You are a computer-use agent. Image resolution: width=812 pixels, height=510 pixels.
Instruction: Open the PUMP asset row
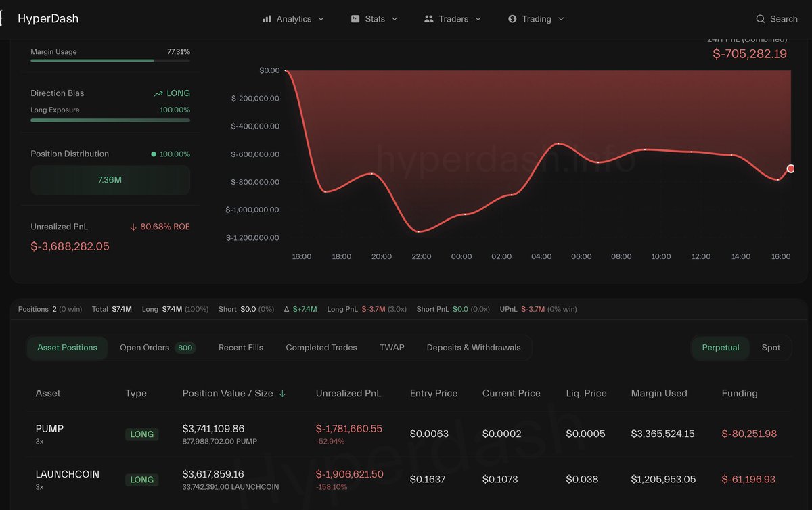coord(409,434)
